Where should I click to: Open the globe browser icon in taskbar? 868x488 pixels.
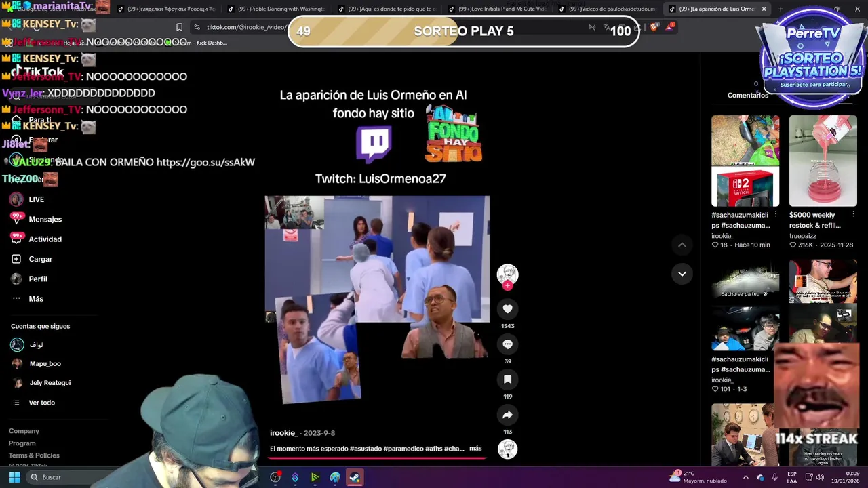tap(335, 477)
